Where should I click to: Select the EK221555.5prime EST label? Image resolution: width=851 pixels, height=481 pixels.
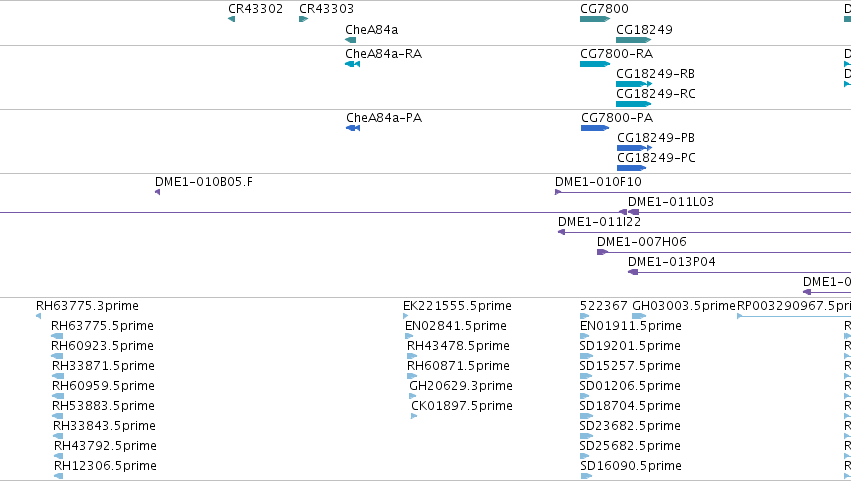(457, 306)
